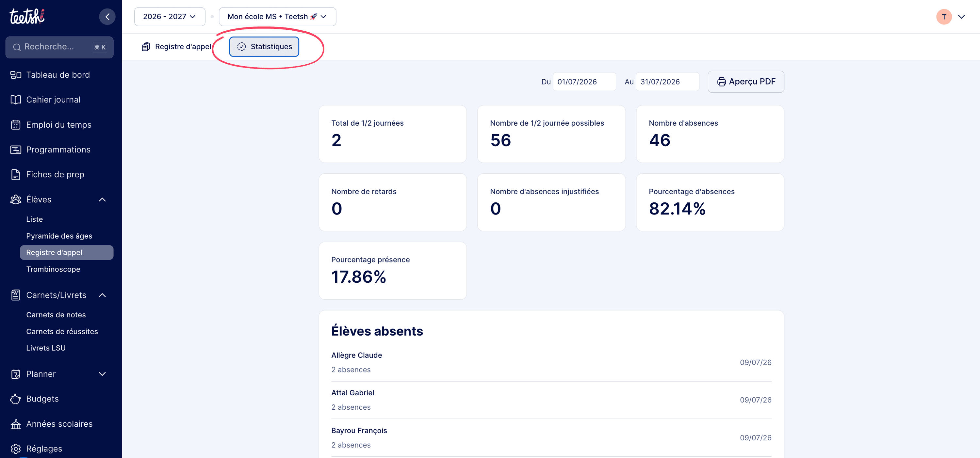Click the Recherche search field

tap(59, 47)
